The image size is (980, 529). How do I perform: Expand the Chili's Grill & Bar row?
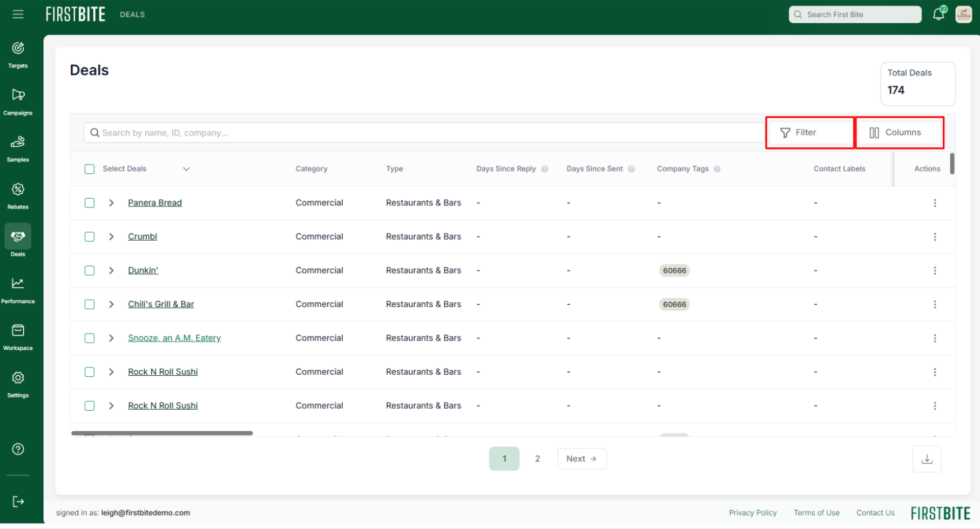(x=111, y=304)
